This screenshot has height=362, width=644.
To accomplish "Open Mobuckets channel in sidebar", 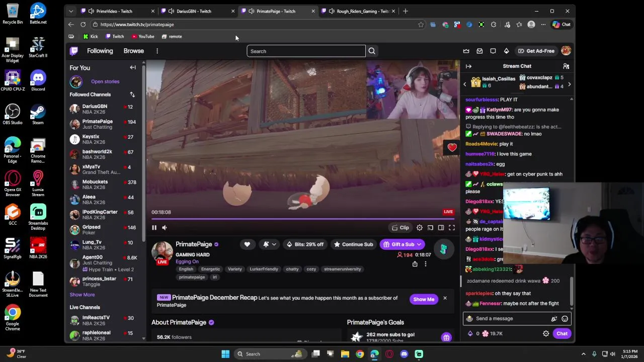I will (x=104, y=185).
